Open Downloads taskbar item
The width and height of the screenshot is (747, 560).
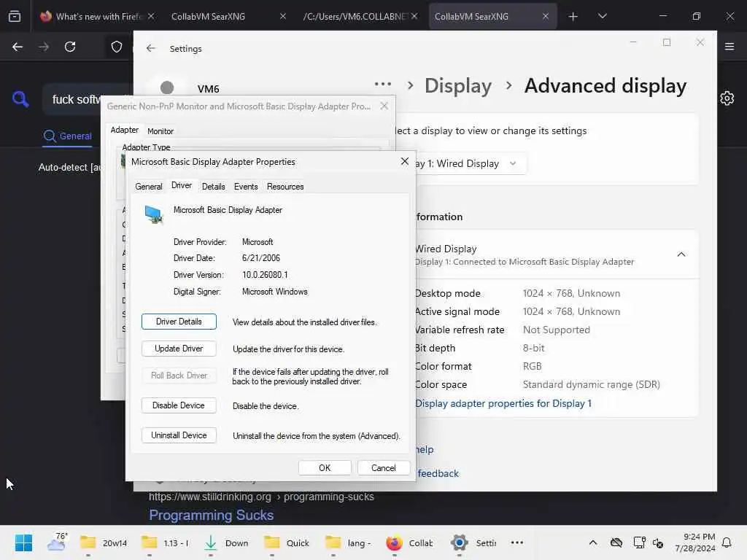coord(226,542)
